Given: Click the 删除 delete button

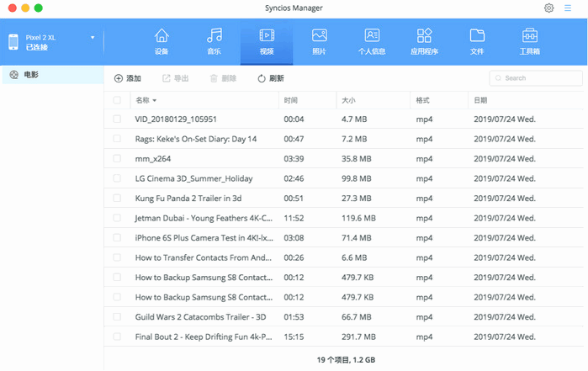Looking at the screenshot, I should pos(223,78).
